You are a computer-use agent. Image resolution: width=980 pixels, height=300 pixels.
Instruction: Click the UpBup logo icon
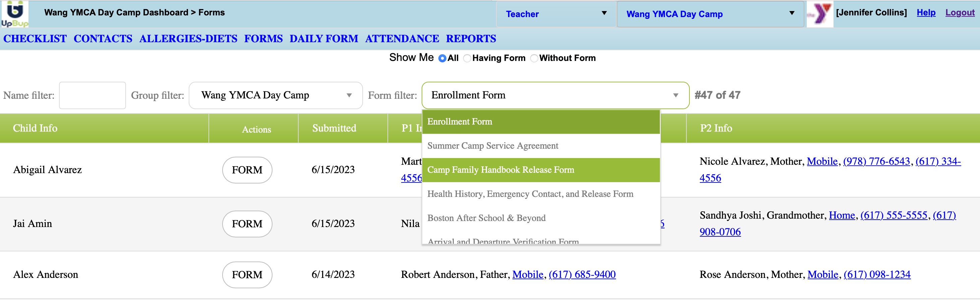click(x=15, y=14)
